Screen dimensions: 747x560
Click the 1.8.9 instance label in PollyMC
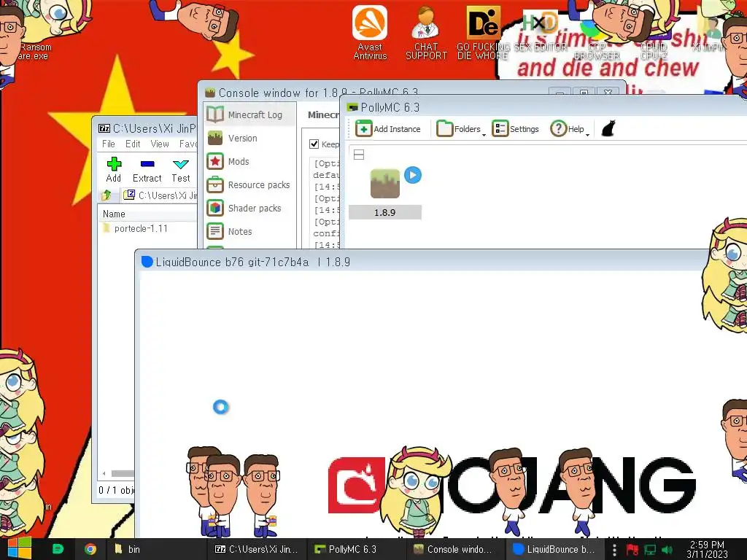[385, 212]
